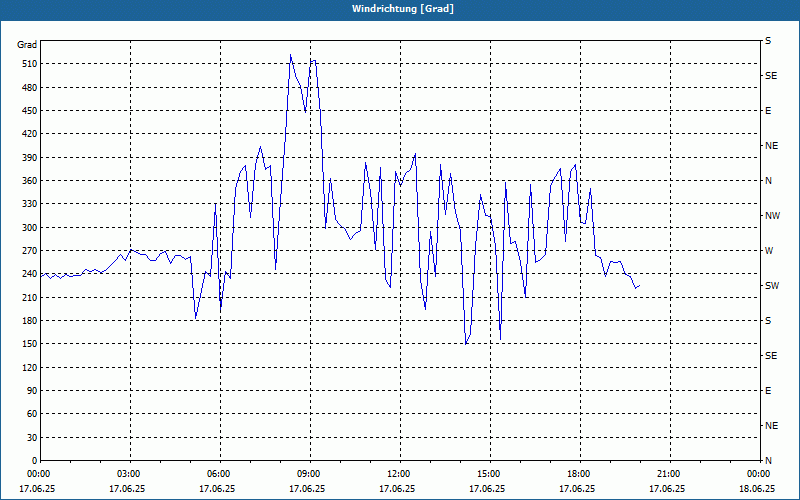Image resolution: width=800 pixels, height=500 pixels.
Task: Click the NE compass label level with 30
Action: click(771, 426)
